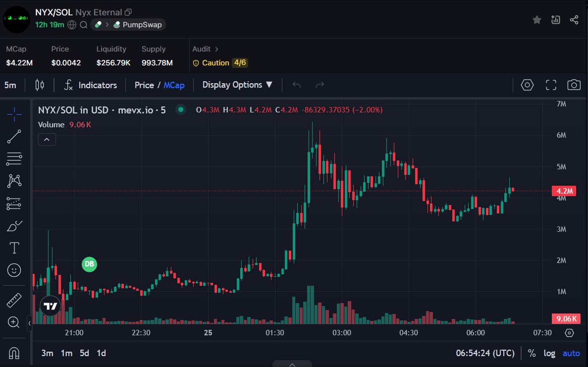Click the DB marker on chart

[89, 264]
